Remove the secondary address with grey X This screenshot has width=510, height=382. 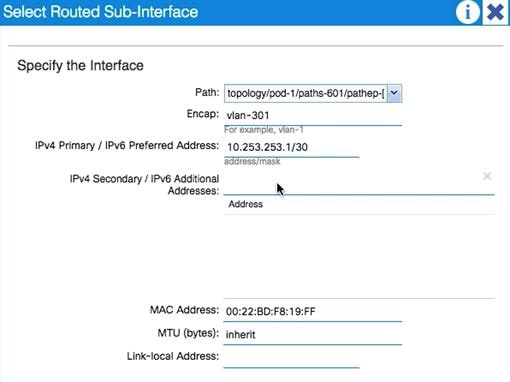pyautogui.click(x=487, y=176)
